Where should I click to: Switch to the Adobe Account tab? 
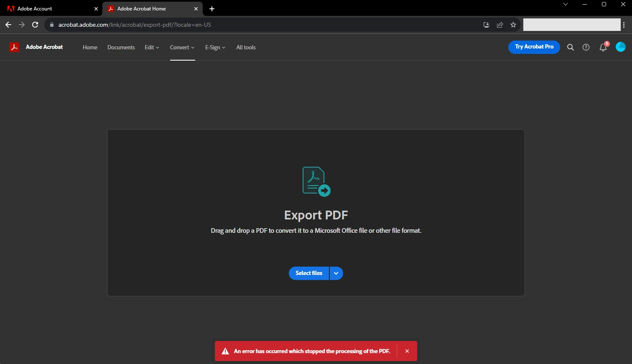pos(52,9)
